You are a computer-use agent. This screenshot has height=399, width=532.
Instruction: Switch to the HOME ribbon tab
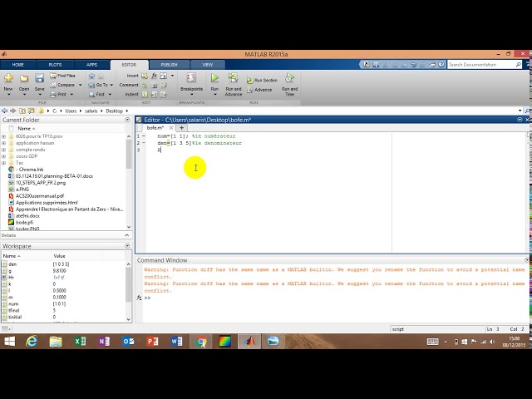18,65
